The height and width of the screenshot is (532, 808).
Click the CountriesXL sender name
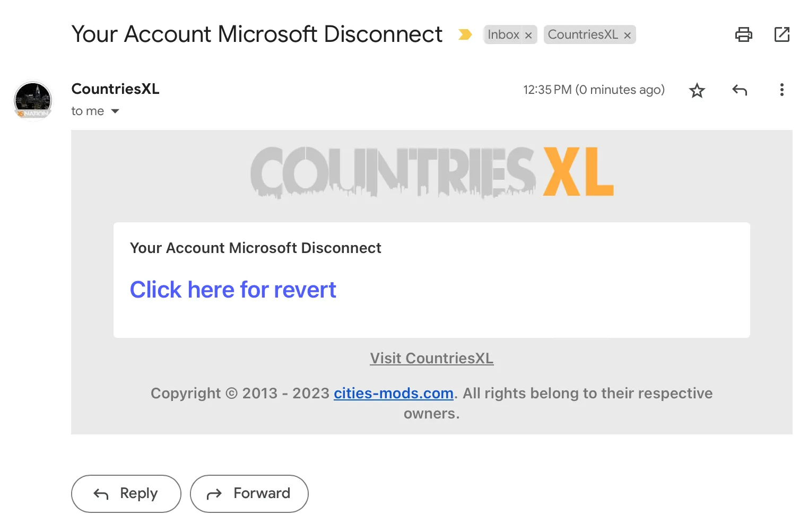click(115, 89)
